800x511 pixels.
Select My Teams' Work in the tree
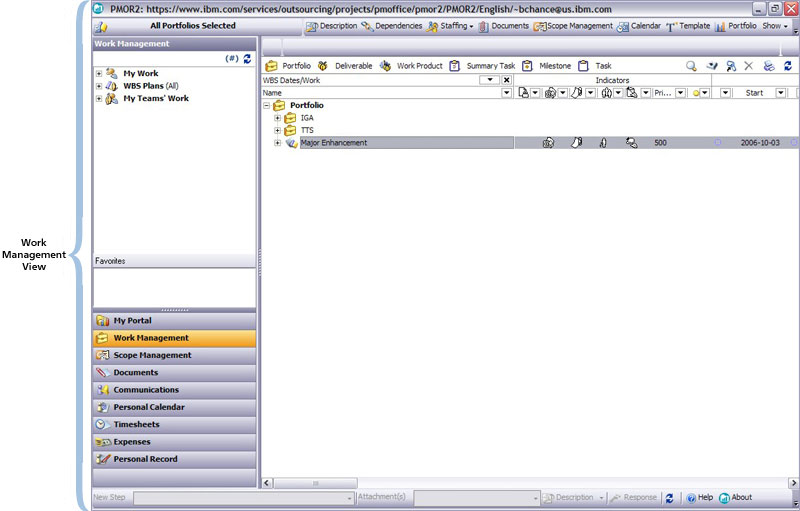pos(156,98)
